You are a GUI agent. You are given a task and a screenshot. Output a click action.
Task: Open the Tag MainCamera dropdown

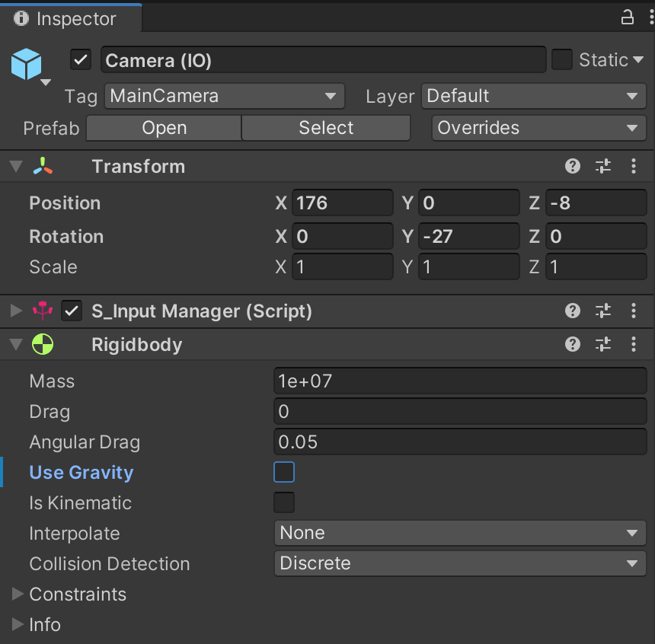[225, 96]
